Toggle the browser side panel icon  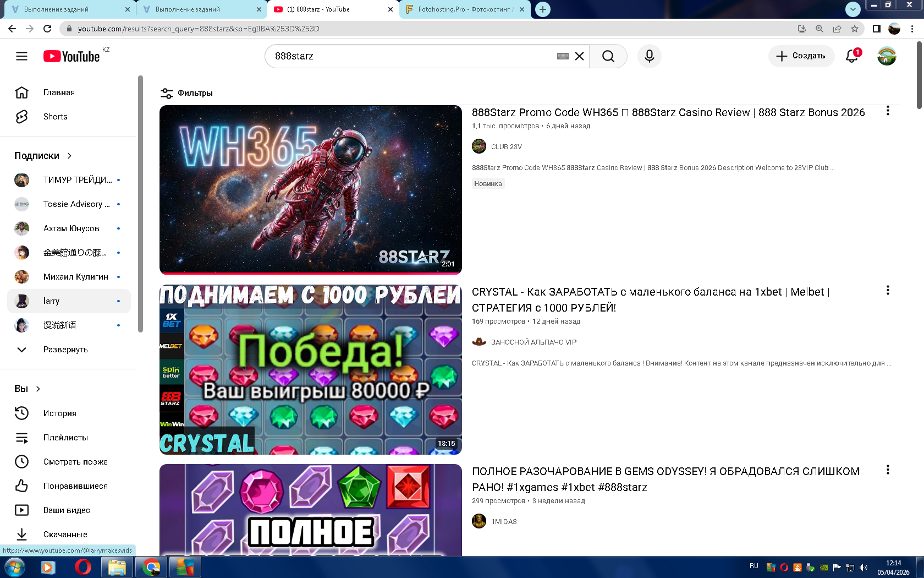pyautogui.click(x=877, y=29)
